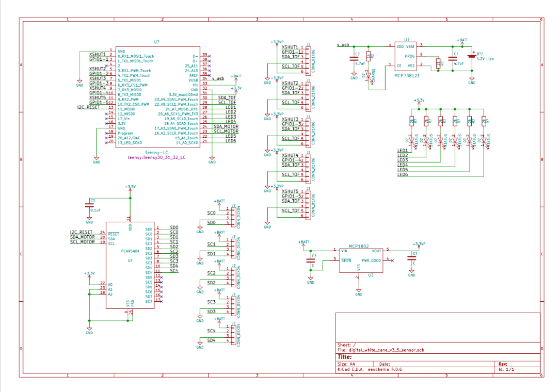The image size is (560, 392).
Task: Select the SDA_MOTOR label on the Teensy
Action: [x=226, y=126]
